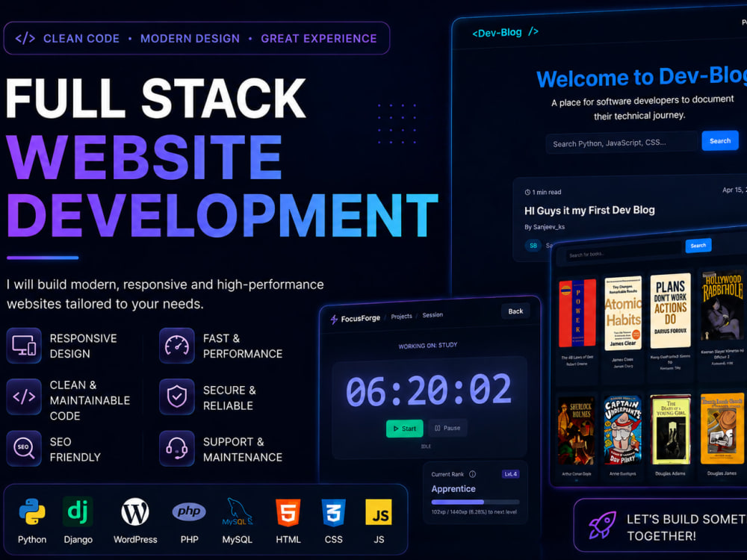This screenshot has width=747, height=560.
Task: Click the Support & Maintenance headset icon
Action: click(177, 448)
